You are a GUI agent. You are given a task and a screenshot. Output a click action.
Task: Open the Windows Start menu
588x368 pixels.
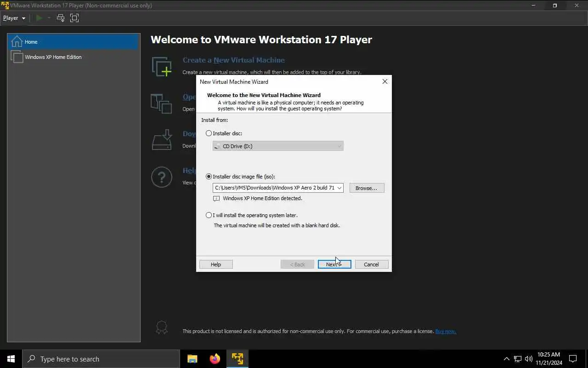tap(11, 359)
